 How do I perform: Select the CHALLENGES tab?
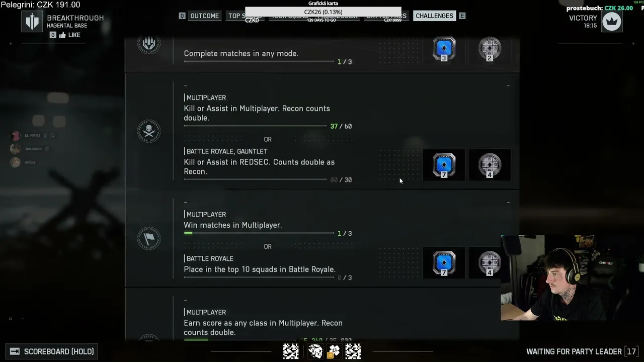435,16
